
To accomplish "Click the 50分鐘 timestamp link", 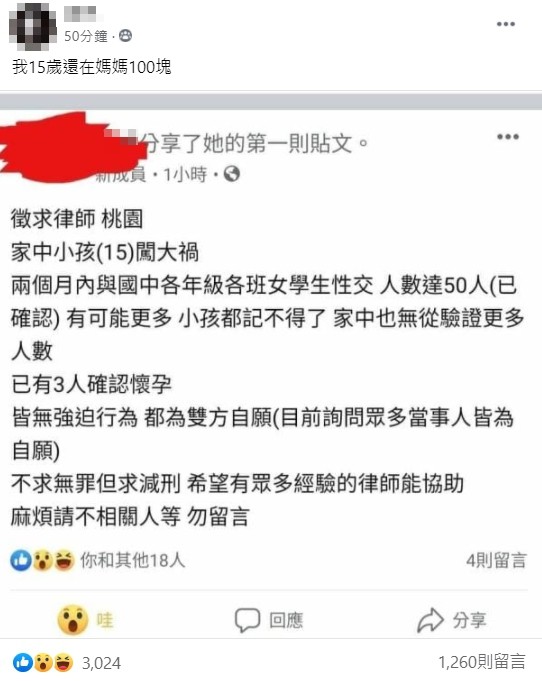I will (x=86, y=36).
